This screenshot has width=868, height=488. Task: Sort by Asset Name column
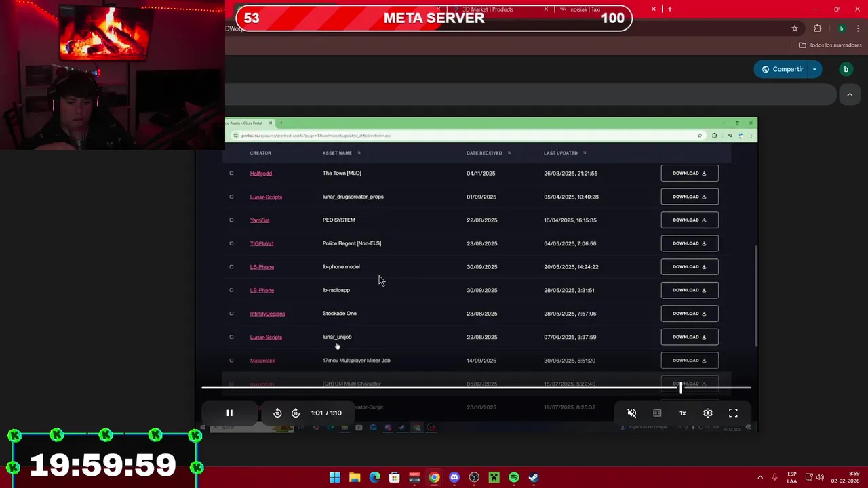(341, 153)
